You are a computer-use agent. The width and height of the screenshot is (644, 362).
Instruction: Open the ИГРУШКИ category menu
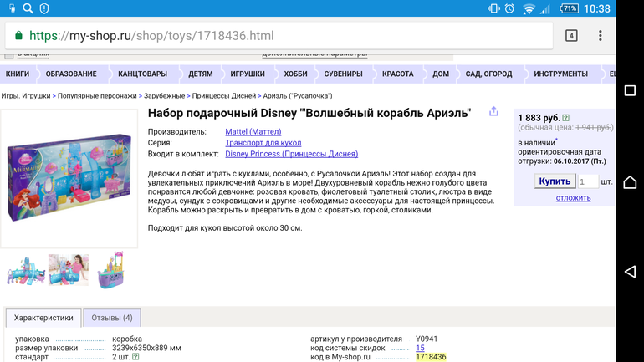[x=248, y=74]
